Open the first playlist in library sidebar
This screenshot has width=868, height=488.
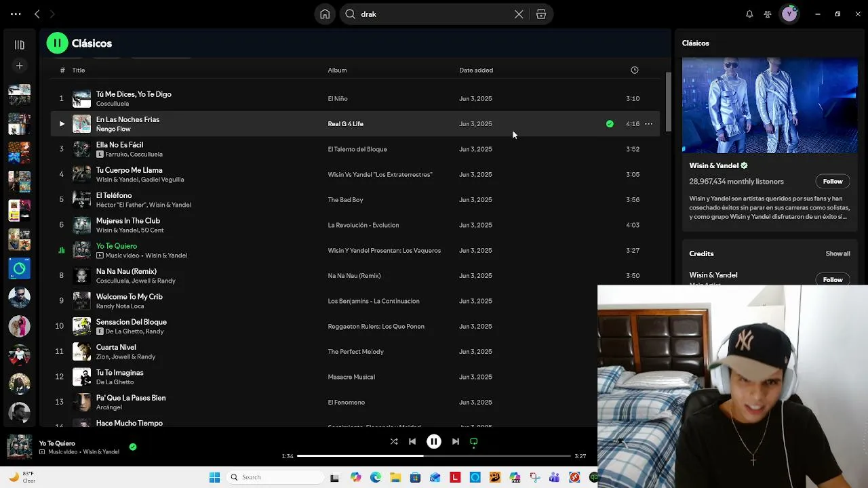20,94
